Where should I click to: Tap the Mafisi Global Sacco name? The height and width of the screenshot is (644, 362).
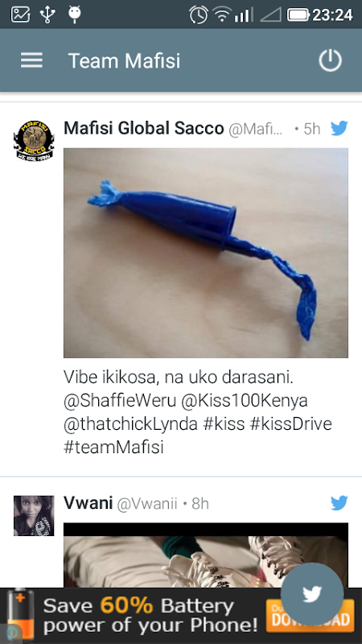(x=144, y=129)
